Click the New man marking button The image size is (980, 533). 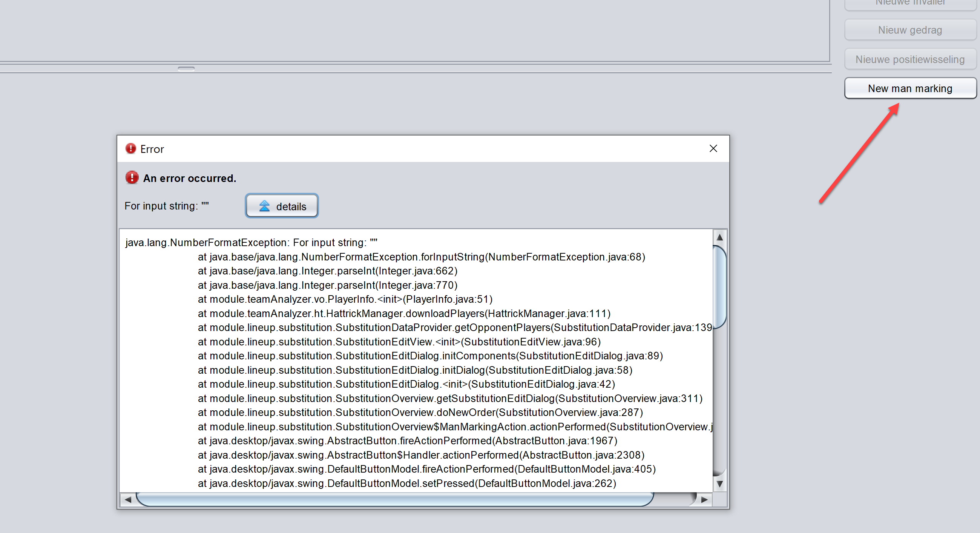(910, 88)
